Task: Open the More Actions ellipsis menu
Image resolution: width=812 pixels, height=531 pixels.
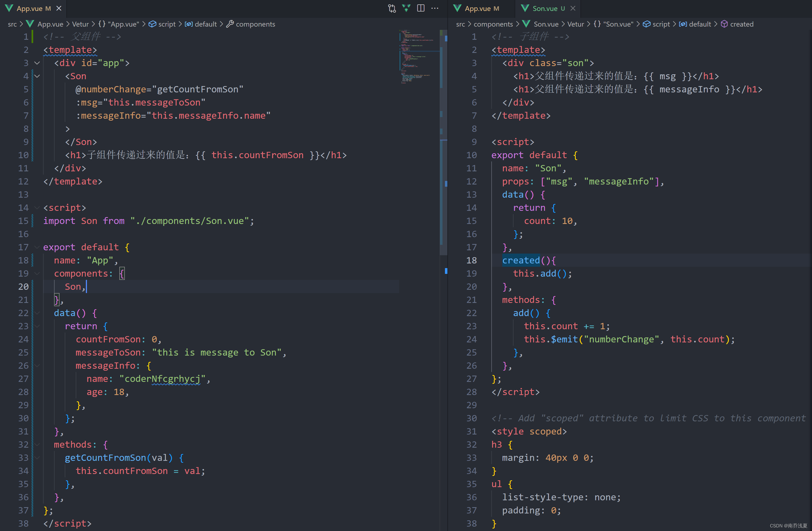Action: point(435,8)
